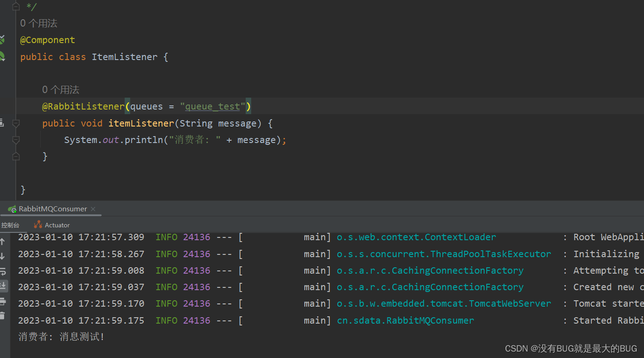Click the usages hint above @RabbitListener
The image size is (644, 358).
tap(61, 90)
